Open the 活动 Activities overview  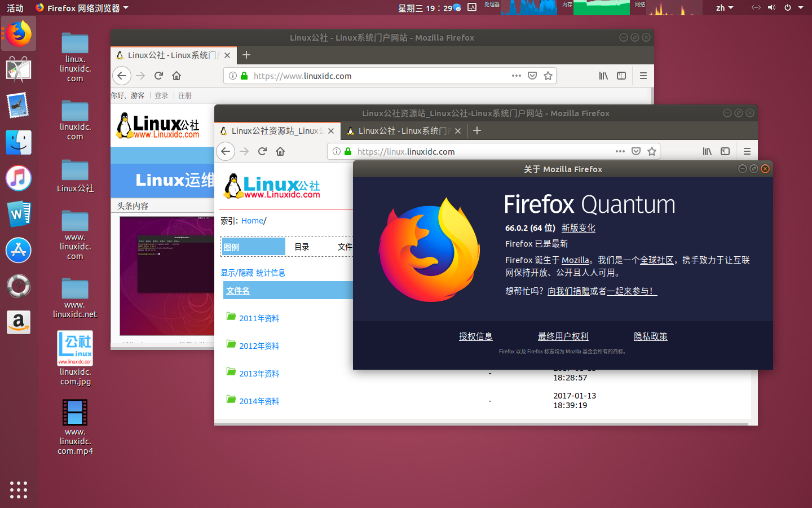click(15, 8)
